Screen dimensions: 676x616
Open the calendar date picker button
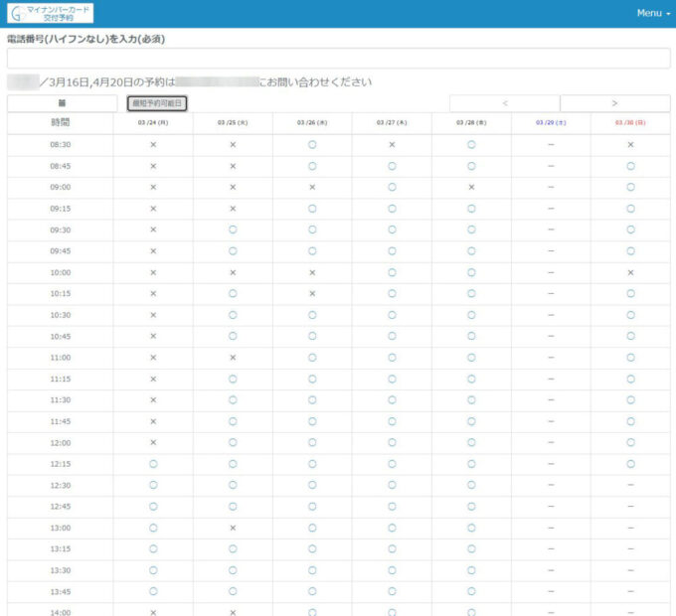[62, 103]
